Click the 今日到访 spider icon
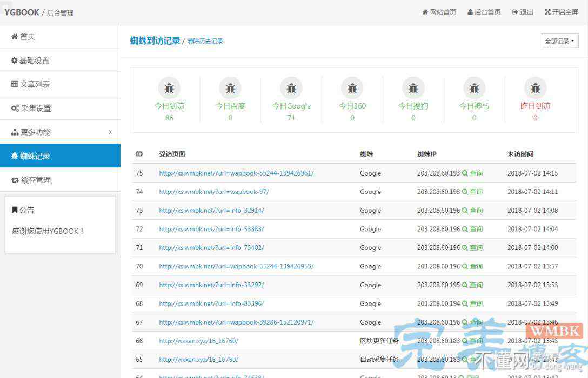The height and width of the screenshot is (378, 588). coord(169,88)
